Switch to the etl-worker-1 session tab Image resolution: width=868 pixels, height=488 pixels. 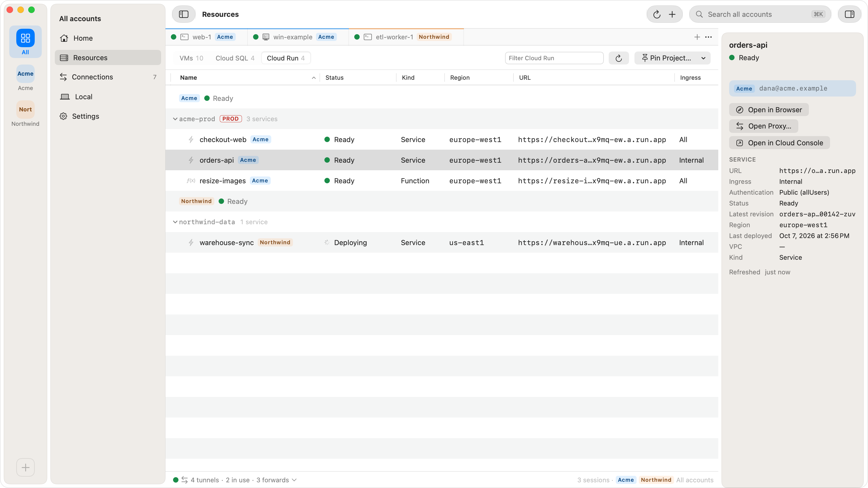(406, 37)
